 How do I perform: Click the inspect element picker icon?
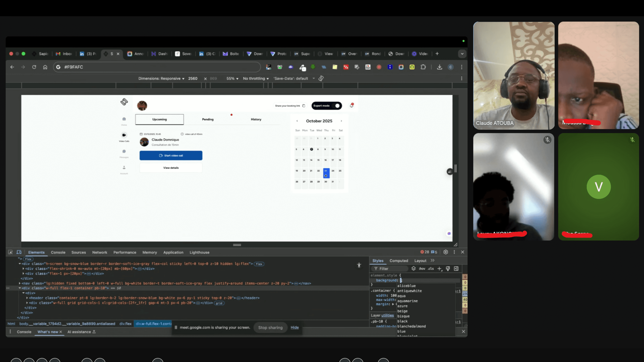click(10, 252)
